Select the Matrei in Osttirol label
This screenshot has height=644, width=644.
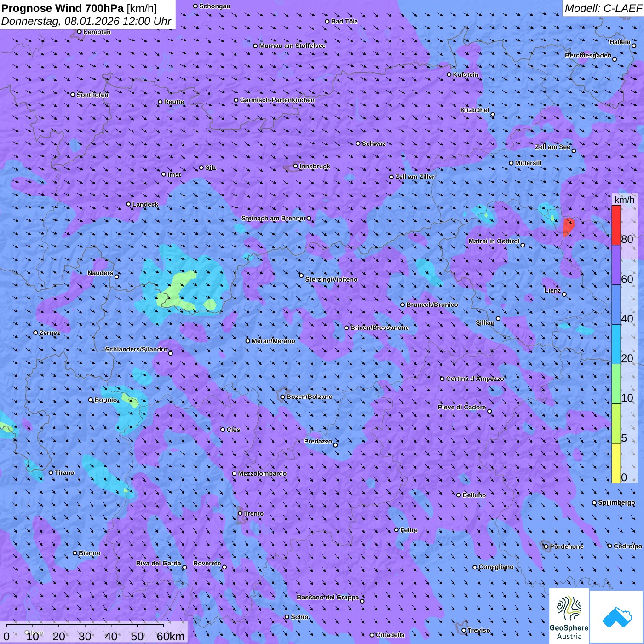[494, 241]
